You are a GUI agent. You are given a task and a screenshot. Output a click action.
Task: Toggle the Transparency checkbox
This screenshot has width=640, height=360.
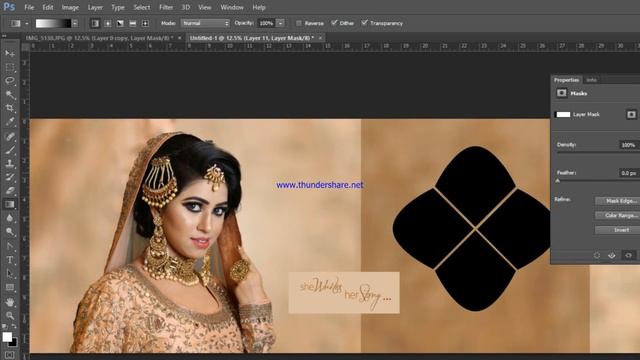click(x=364, y=23)
